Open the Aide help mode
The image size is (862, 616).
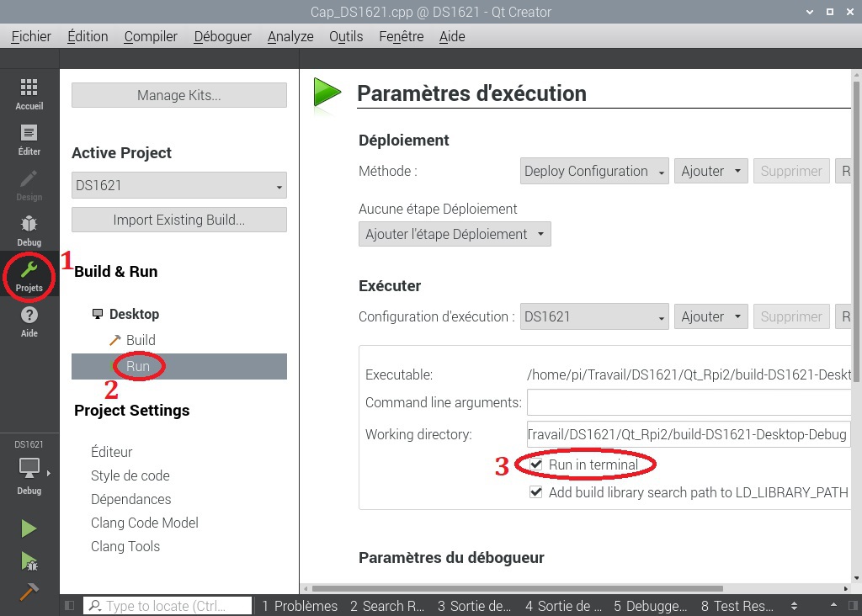pos(29,321)
